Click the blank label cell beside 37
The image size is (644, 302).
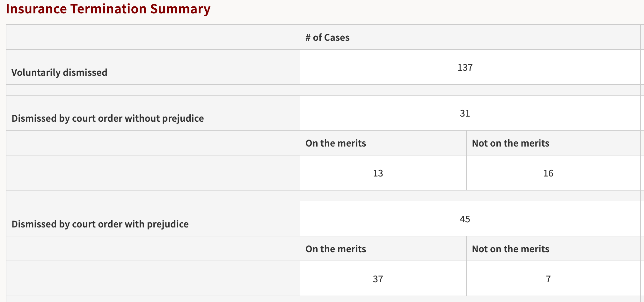[153, 278]
